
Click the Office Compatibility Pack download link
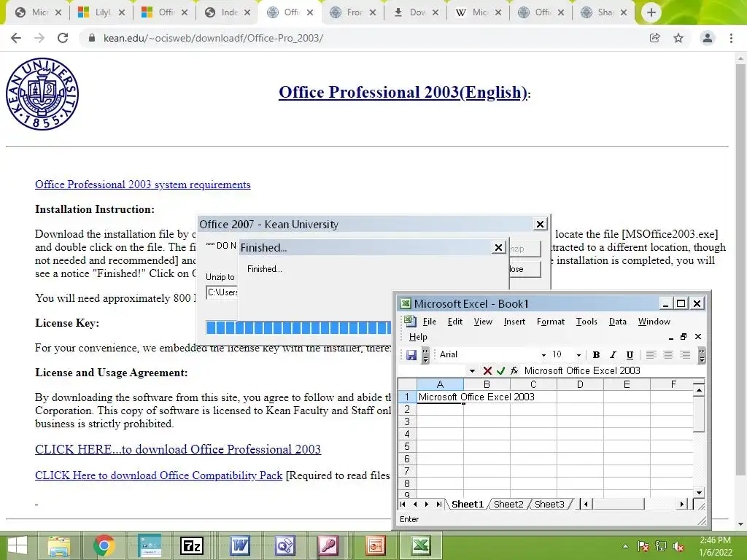pyautogui.click(x=158, y=475)
